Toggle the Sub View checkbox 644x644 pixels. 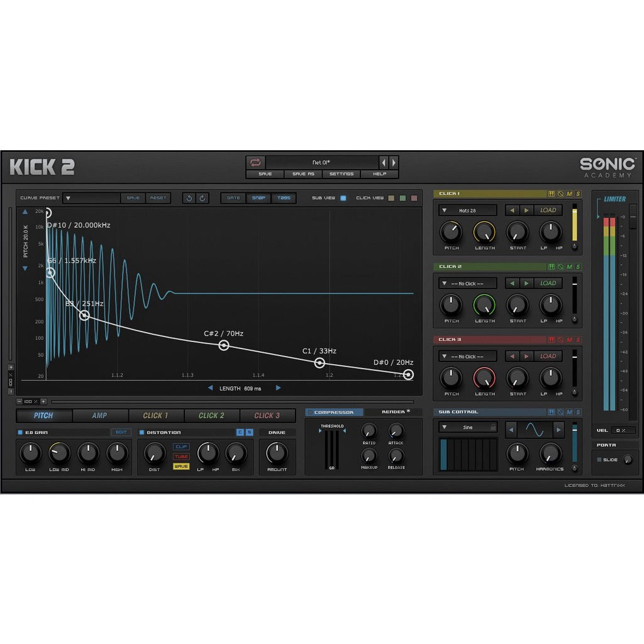343,198
